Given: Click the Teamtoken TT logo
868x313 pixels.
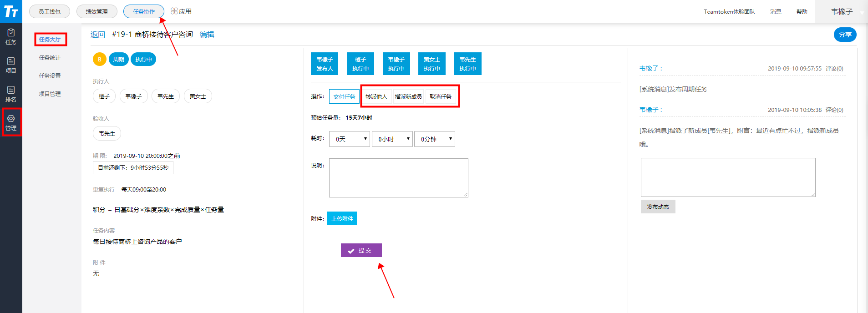Looking at the screenshot, I should click(x=11, y=11).
